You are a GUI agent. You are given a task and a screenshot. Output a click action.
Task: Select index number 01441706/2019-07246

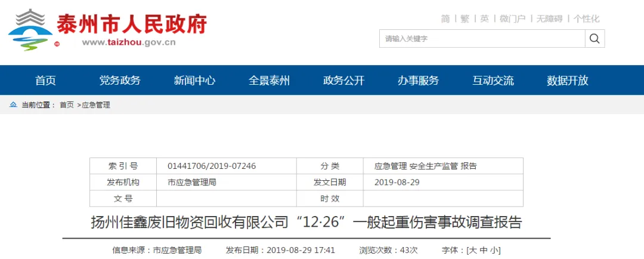(x=212, y=166)
